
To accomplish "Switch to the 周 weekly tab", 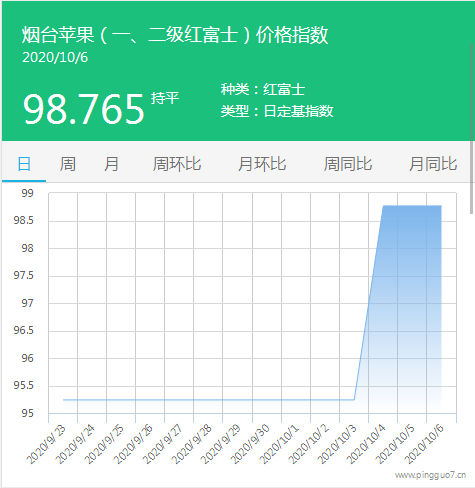I will [68, 164].
